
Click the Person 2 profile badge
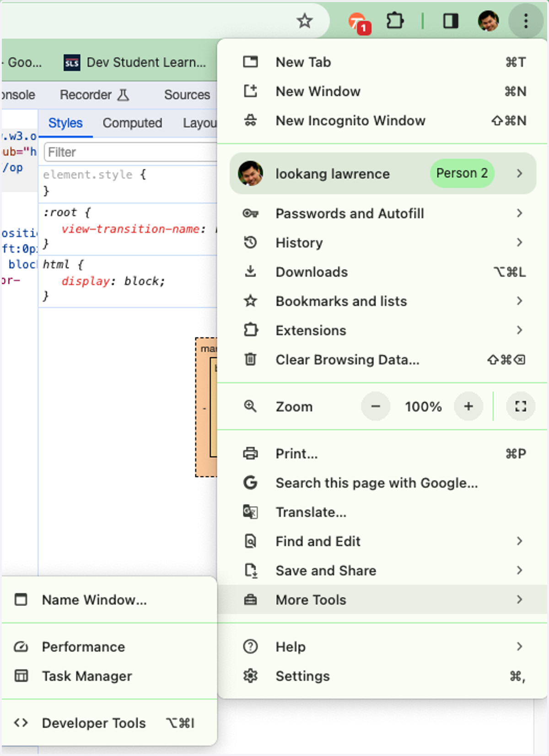pyautogui.click(x=462, y=173)
